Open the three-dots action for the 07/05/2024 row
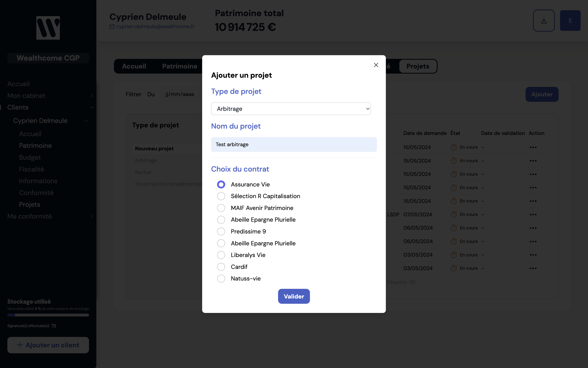 [533, 214]
